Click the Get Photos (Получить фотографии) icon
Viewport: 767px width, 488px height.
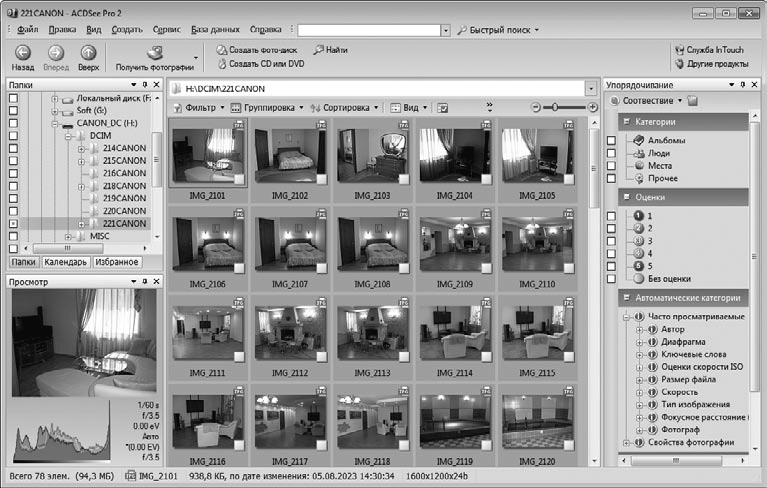click(x=156, y=53)
